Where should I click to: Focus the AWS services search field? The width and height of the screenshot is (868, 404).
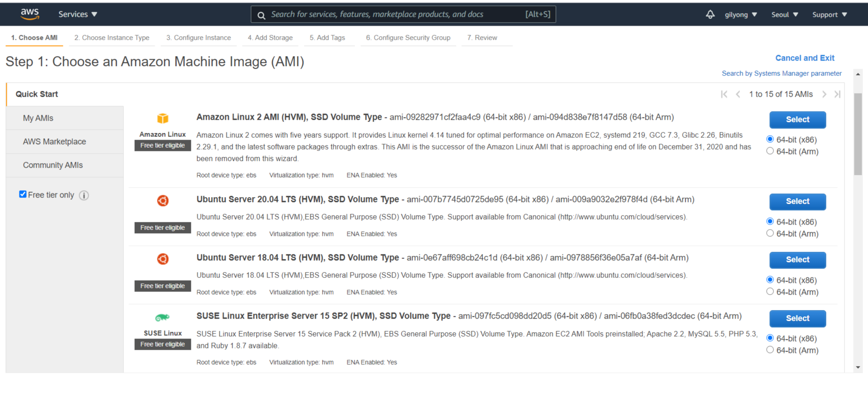[403, 14]
